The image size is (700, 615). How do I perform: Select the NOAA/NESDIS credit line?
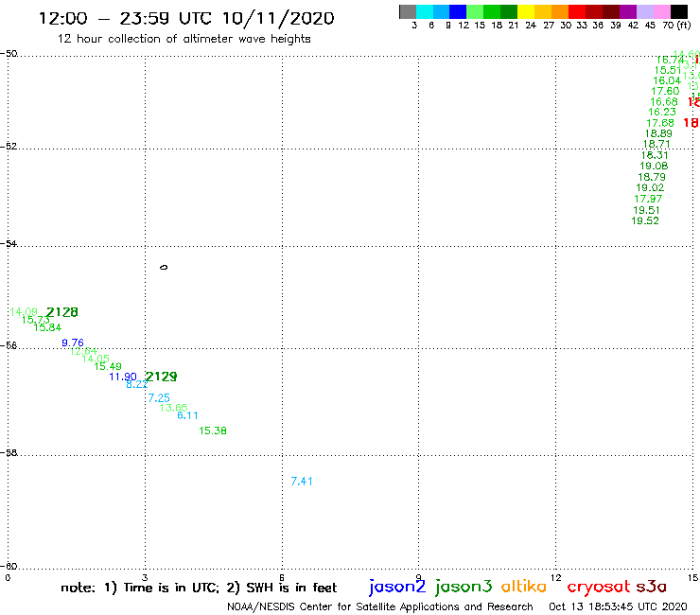pyautogui.click(x=380, y=606)
